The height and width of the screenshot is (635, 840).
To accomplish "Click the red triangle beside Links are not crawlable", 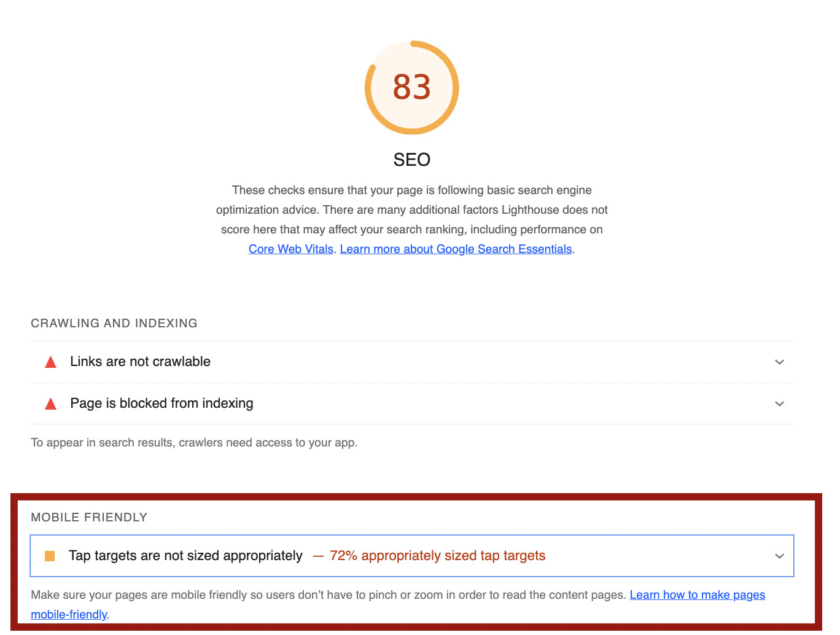I will click(51, 362).
